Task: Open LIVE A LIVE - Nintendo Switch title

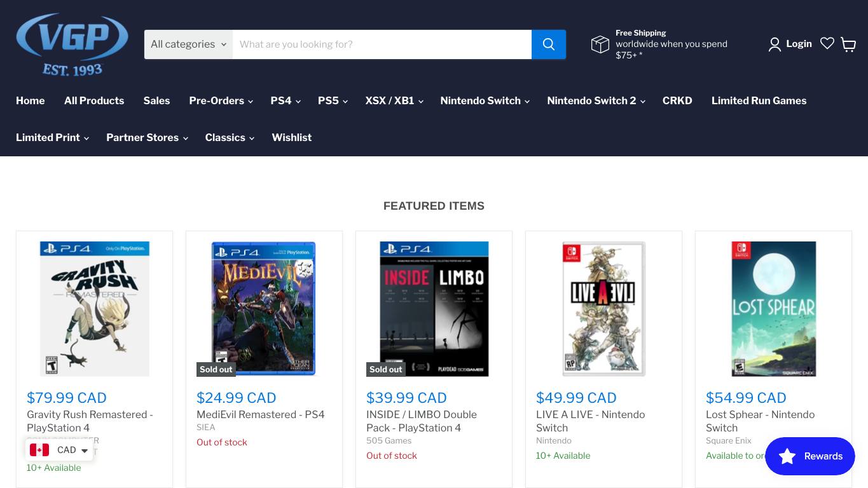Action: [590, 421]
